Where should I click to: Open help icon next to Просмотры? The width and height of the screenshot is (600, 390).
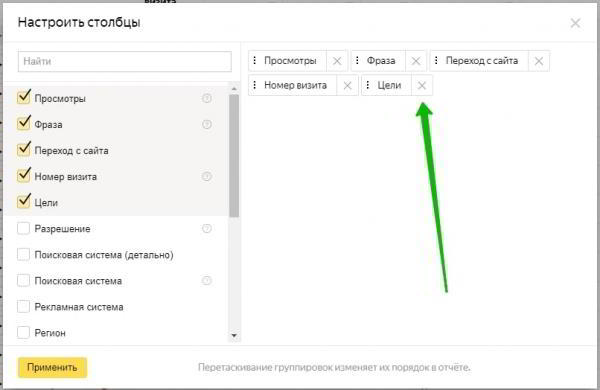[207, 98]
